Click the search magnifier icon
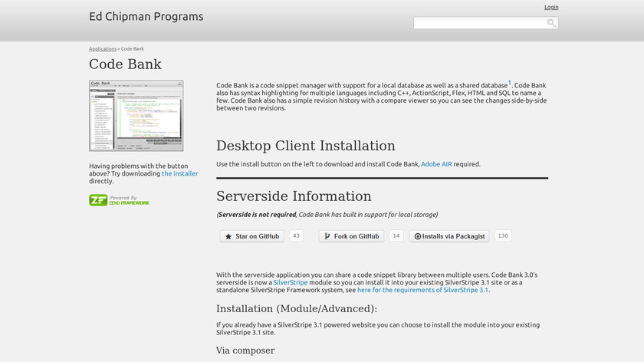Viewport: 644px width, 362px height. point(550,23)
